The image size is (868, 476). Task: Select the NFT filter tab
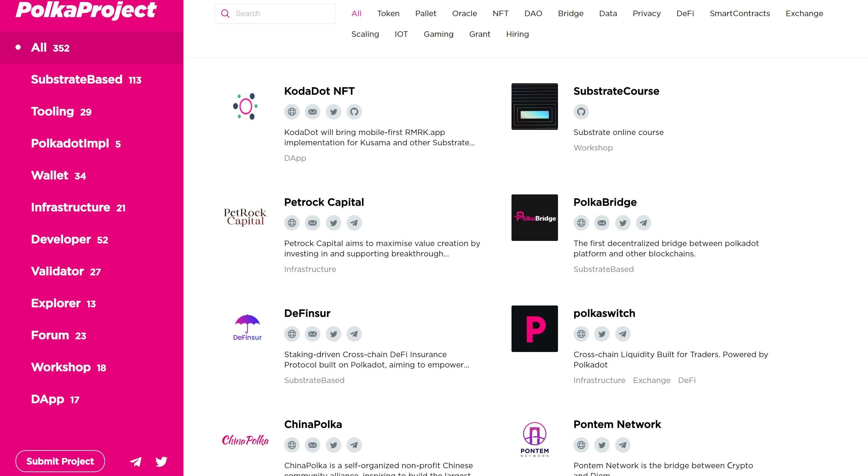[501, 14]
